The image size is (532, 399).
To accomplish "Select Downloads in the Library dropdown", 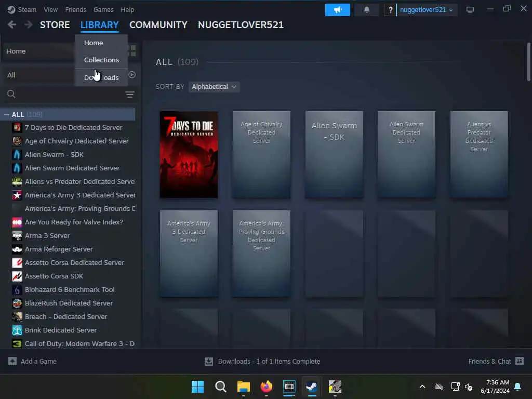I will click(x=101, y=78).
